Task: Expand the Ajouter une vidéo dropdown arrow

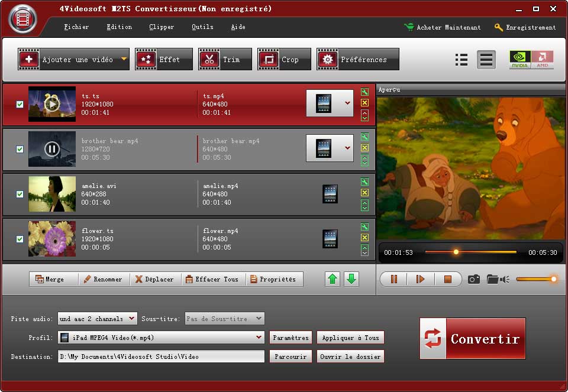Action: tap(124, 59)
